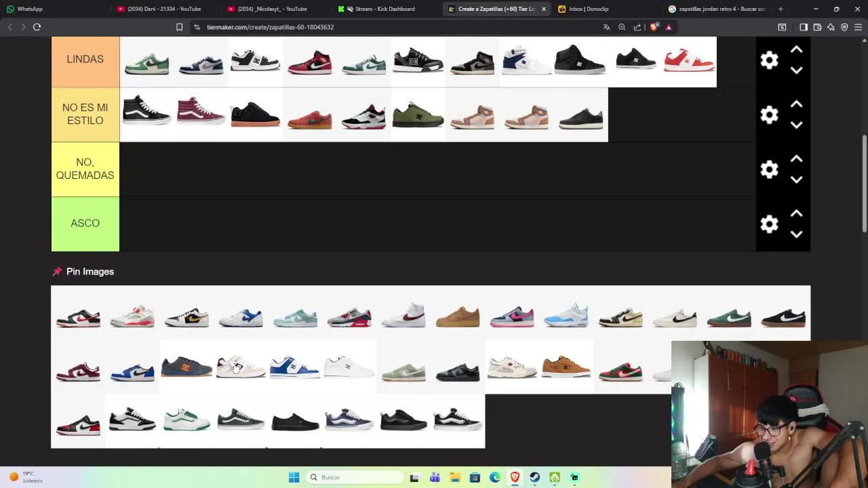Open Microsoft Edge from the taskbar
The height and width of the screenshot is (488, 868).
tap(495, 477)
